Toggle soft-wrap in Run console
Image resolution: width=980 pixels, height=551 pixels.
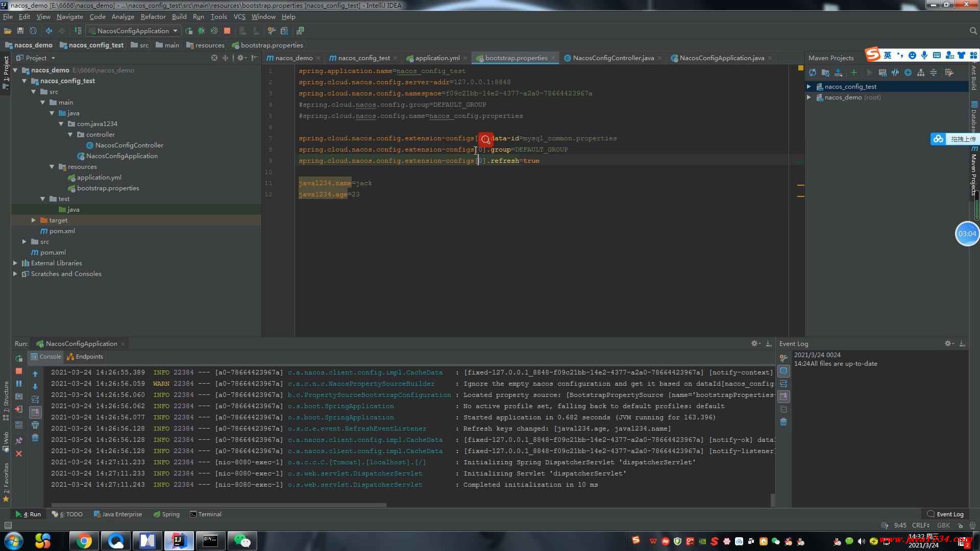tap(35, 399)
